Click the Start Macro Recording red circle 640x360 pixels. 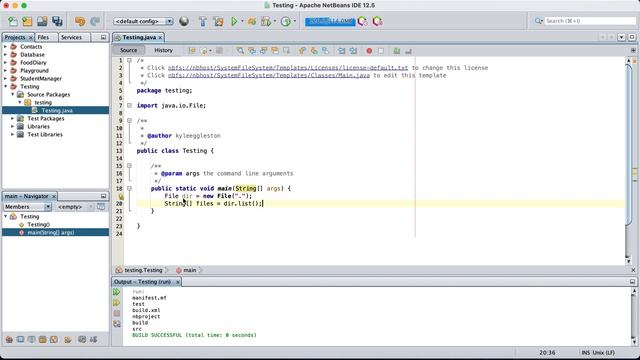369,51
